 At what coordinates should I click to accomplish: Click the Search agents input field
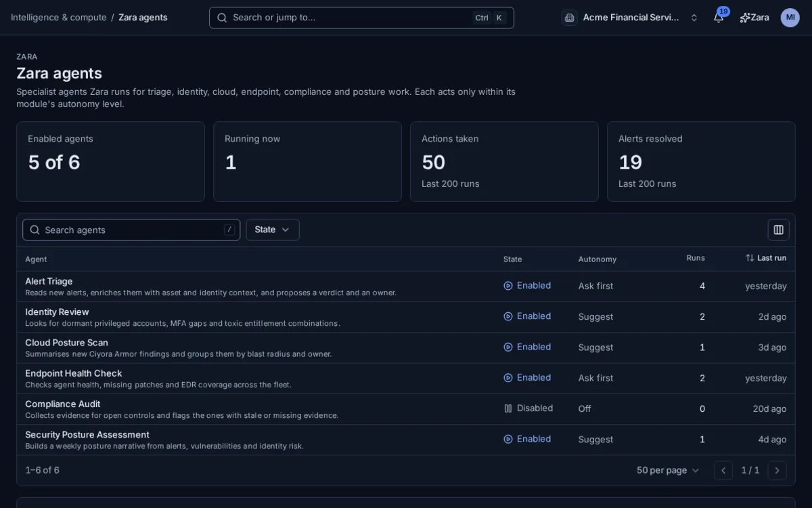(x=131, y=230)
